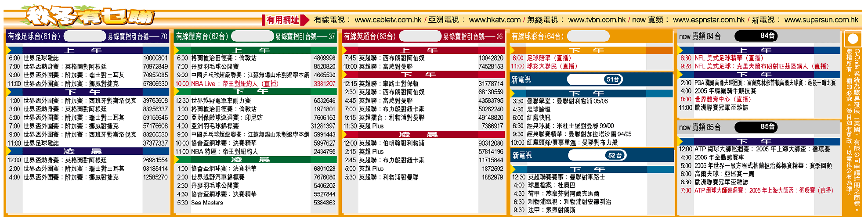Select the 亞洲羽毛球錦標賽 listing
The image size is (868, 222).
click(x=215, y=126)
